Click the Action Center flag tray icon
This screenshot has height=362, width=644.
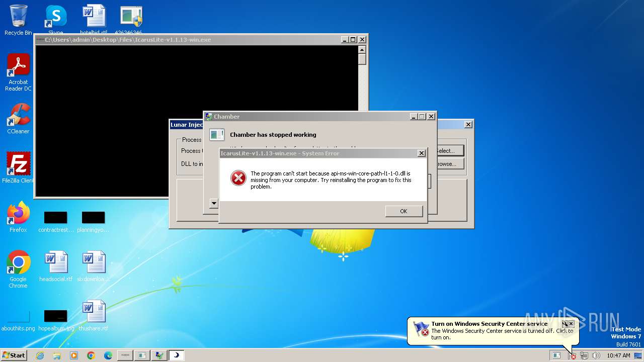(572, 355)
